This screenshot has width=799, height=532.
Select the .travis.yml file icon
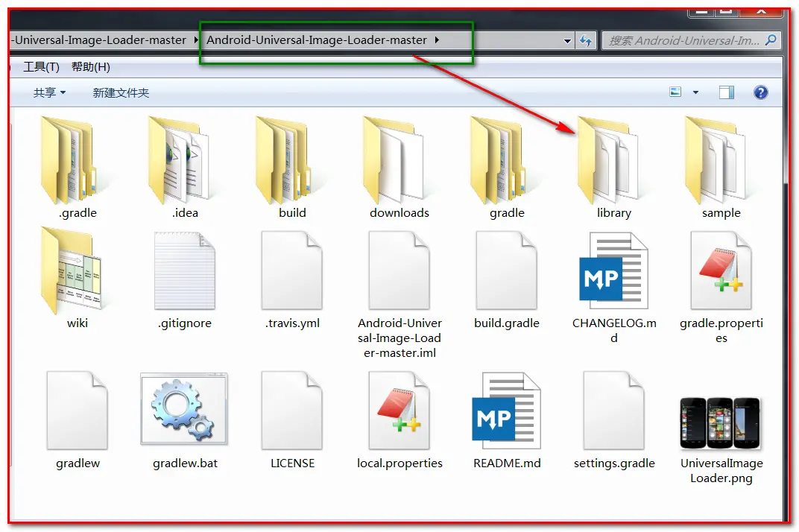(292, 270)
